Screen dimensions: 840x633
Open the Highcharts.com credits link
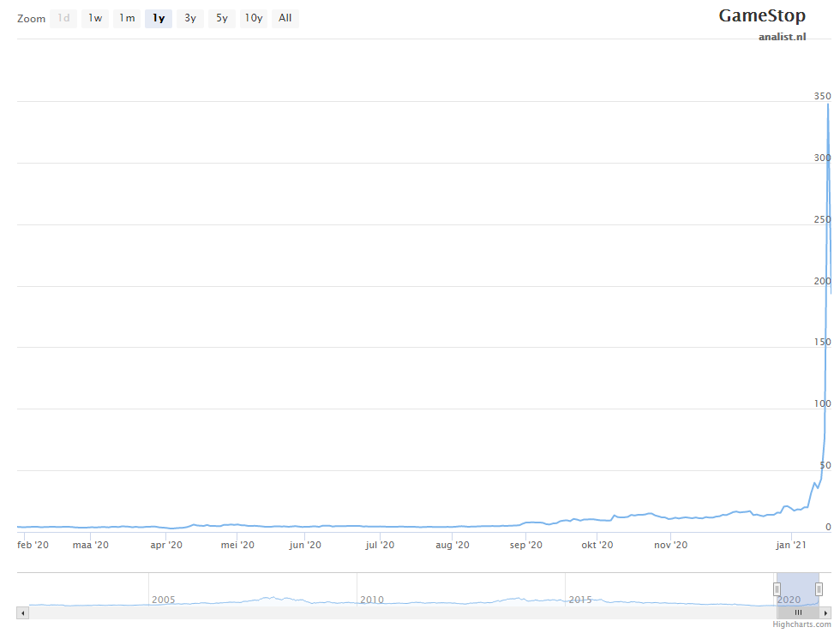coord(802,624)
